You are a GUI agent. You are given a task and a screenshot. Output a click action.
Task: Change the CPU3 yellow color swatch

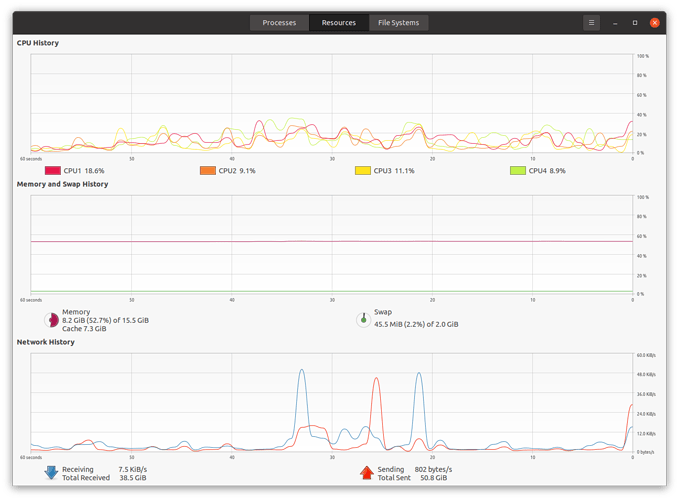[x=363, y=170]
